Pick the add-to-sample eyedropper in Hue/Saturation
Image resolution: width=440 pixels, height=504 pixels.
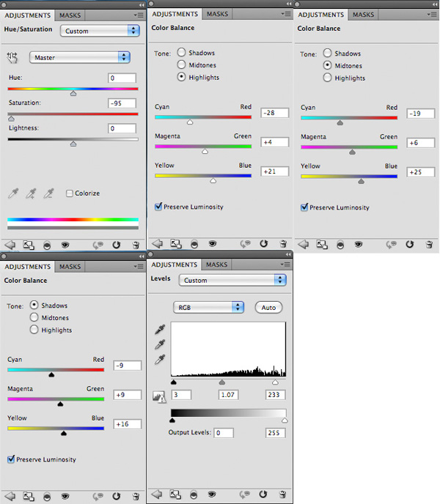click(x=31, y=193)
